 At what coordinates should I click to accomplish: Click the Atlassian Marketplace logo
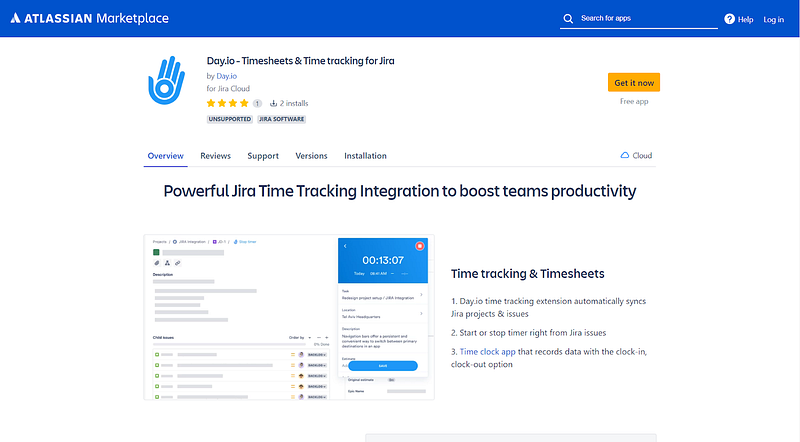89,18
